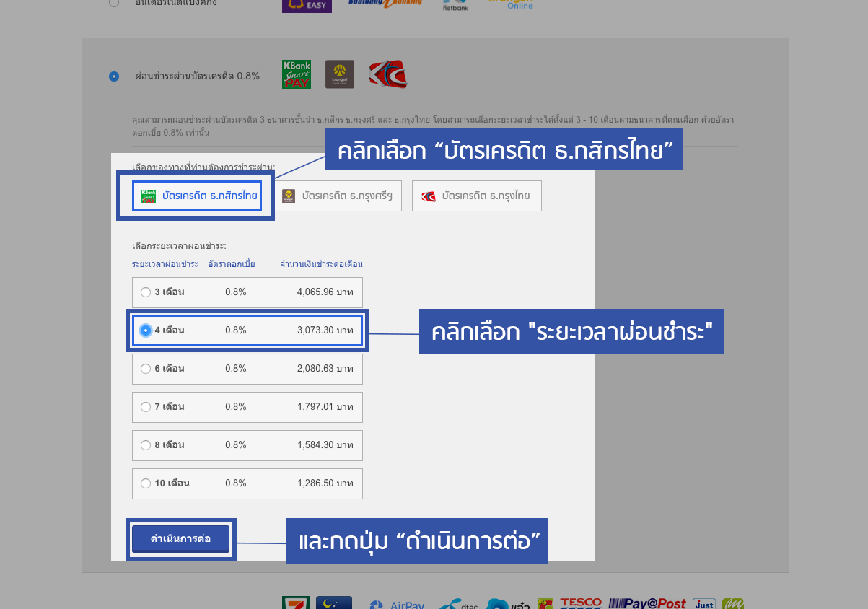Select the อินเตอร์เน็ตแบงค์กิ้ง radio button
The image size is (868, 609).
(x=113, y=3)
